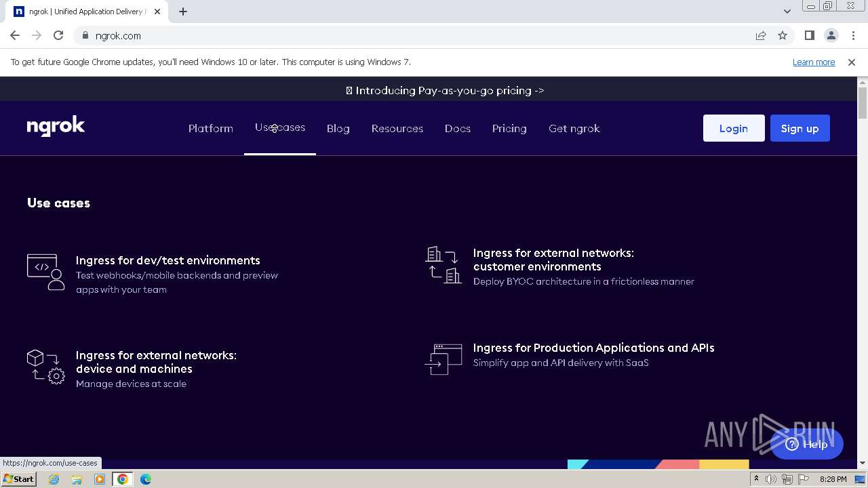Click the taskbar clock showing 8:28 PM
This screenshot has width=868, height=488.
point(833,479)
